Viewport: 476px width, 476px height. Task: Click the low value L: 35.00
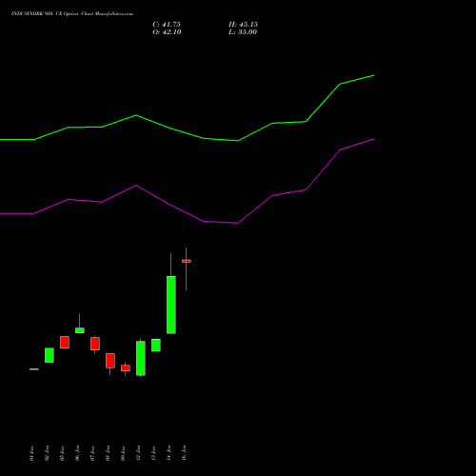[x=243, y=32]
